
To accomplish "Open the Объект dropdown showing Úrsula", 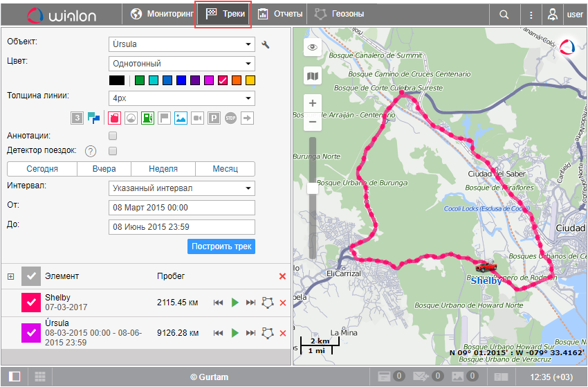I will click(182, 44).
